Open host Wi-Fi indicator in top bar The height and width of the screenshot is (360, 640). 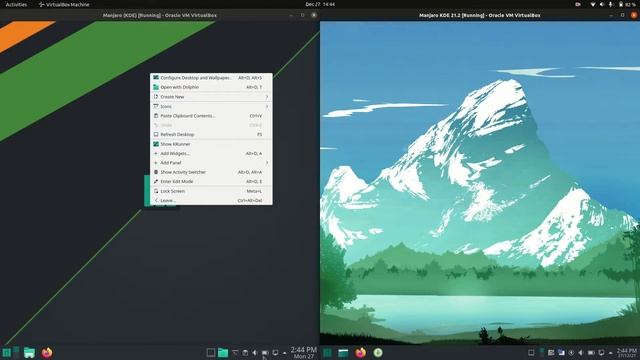593,4
